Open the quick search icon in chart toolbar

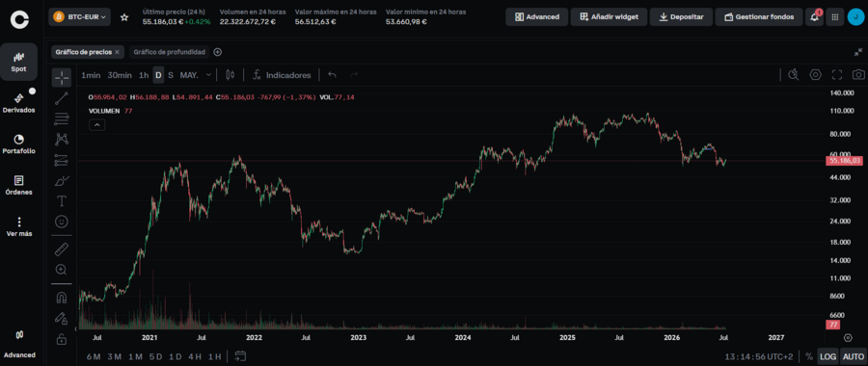click(794, 74)
